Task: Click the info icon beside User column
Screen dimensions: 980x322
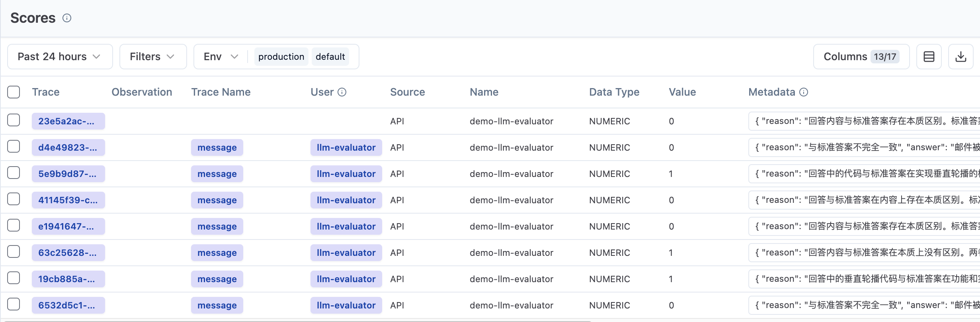Action: [x=342, y=92]
